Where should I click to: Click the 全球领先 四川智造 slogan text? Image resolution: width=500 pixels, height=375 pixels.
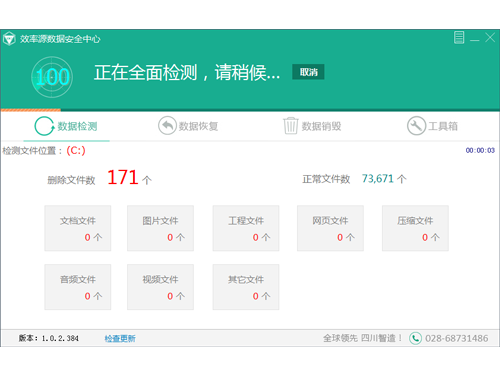tap(363, 338)
